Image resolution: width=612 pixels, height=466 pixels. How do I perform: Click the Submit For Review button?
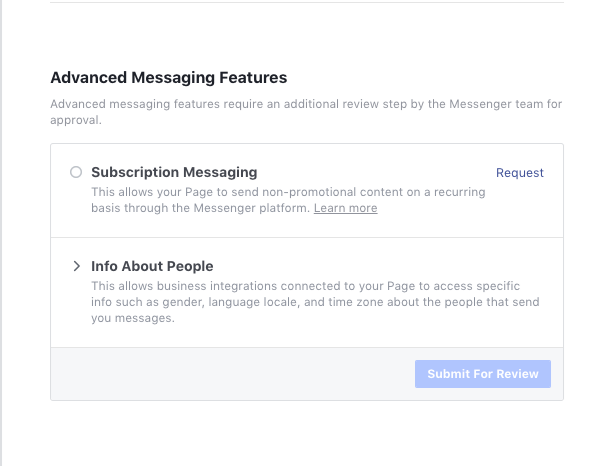(x=483, y=374)
